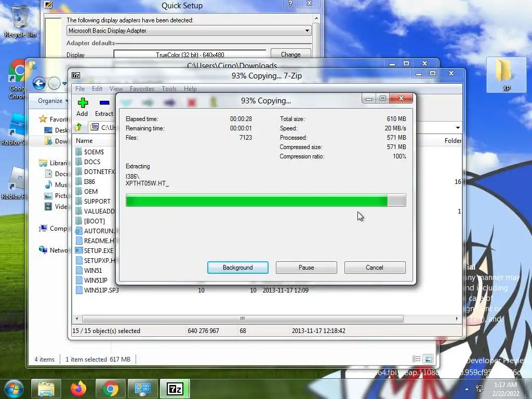The height and width of the screenshot is (399, 532).
Task: Open the Help menu in 7-Zip
Action: click(190, 88)
